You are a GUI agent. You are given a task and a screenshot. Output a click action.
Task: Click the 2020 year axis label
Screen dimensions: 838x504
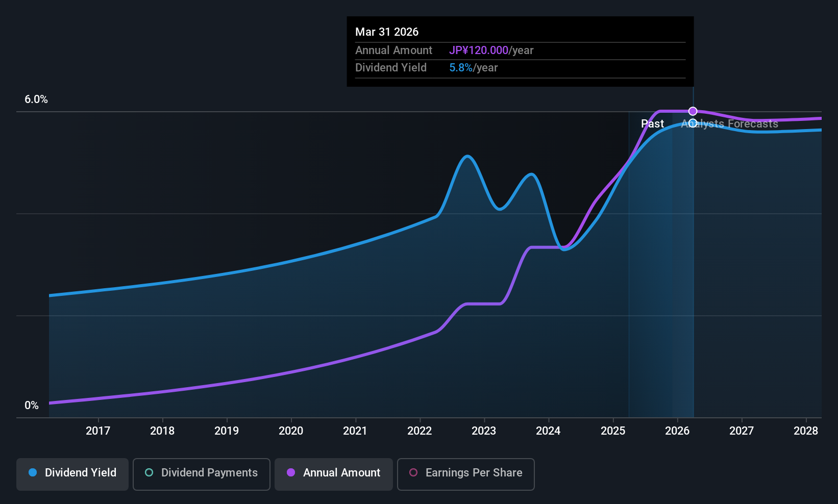291,431
